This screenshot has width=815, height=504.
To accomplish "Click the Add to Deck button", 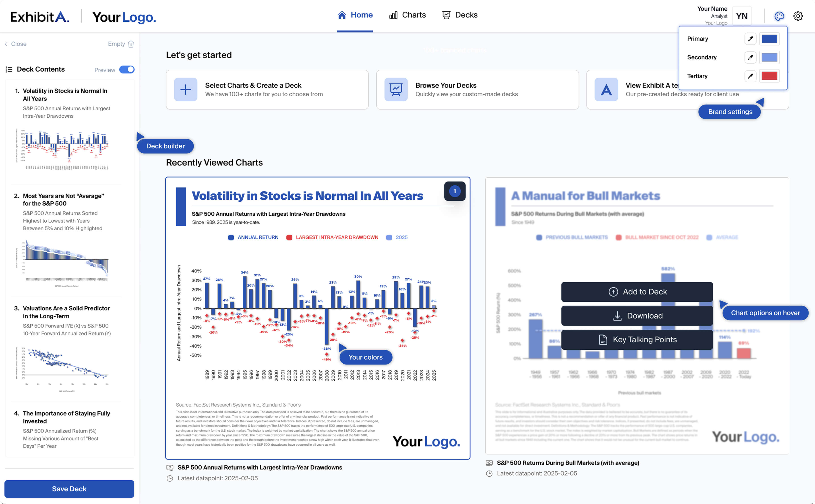I will click(x=637, y=292).
